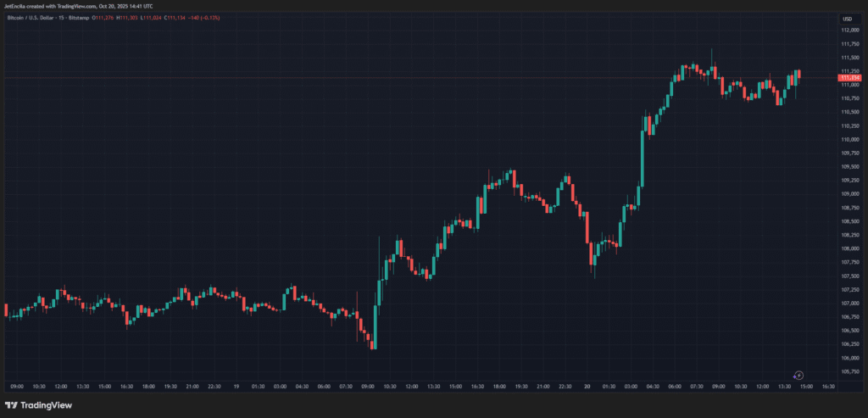This screenshot has height=418, width=868.
Task: Click the purple diamond marker above time axis
Action: coord(794,376)
